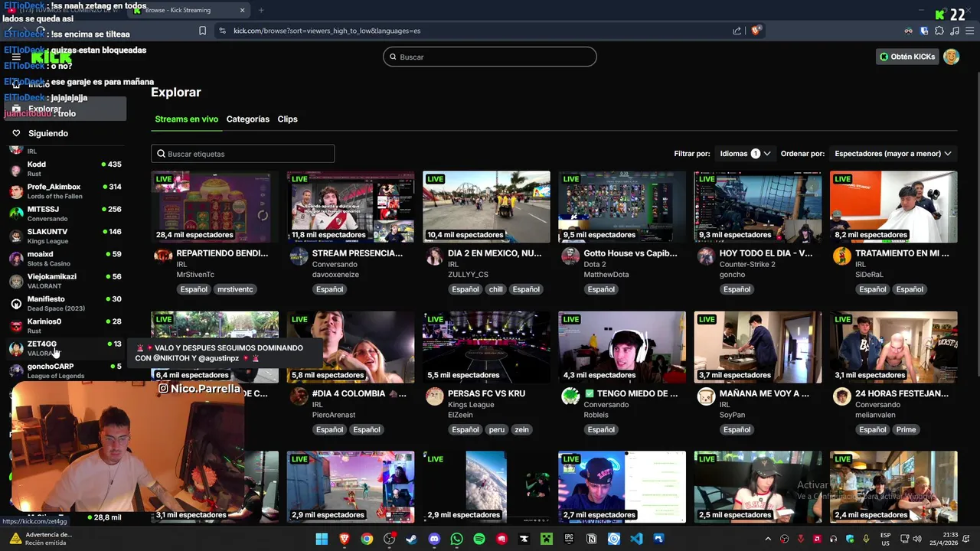Click SoyPan channel avatar
The width and height of the screenshot is (980, 551).
click(x=706, y=396)
